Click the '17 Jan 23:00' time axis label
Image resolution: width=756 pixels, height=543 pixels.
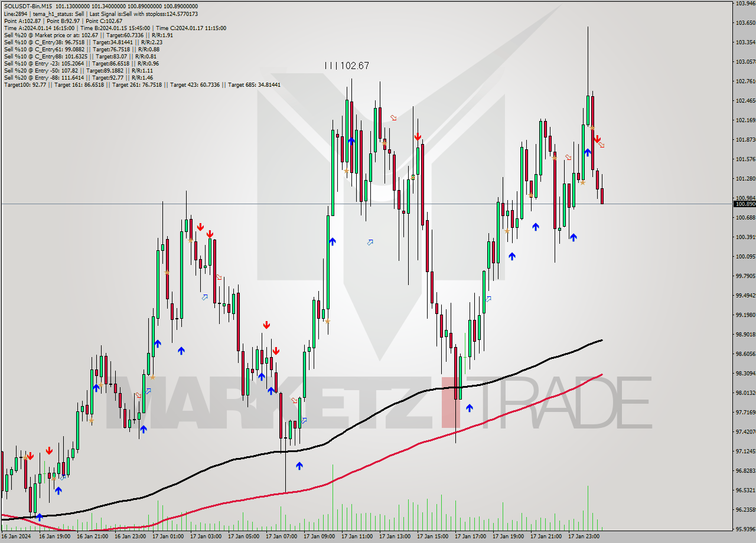(x=584, y=537)
